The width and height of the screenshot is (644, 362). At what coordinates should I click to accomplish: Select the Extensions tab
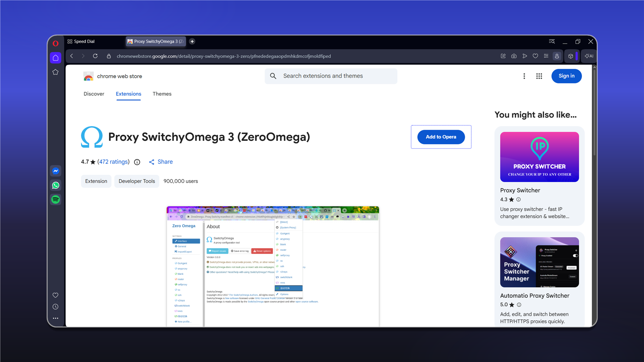128,94
